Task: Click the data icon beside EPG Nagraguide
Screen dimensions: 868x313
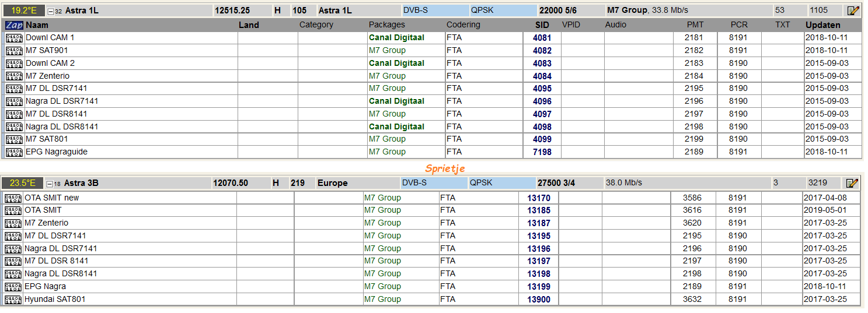Action: coord(14,152)
